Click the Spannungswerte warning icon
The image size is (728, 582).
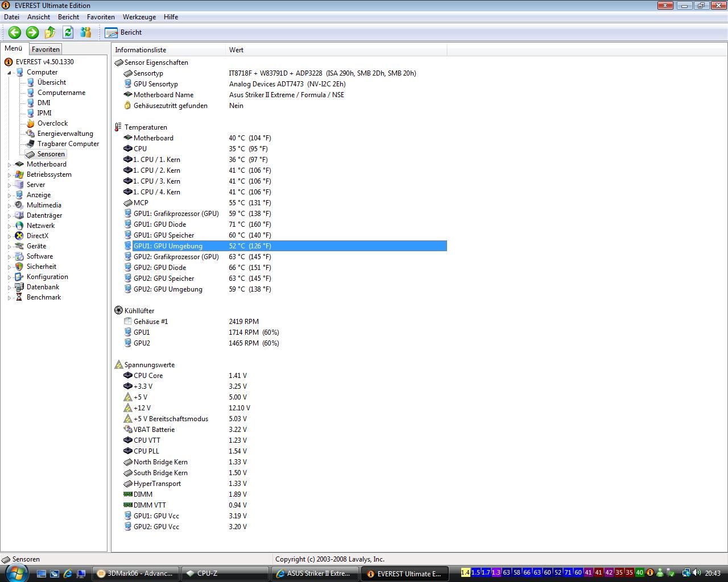(118, 365)
